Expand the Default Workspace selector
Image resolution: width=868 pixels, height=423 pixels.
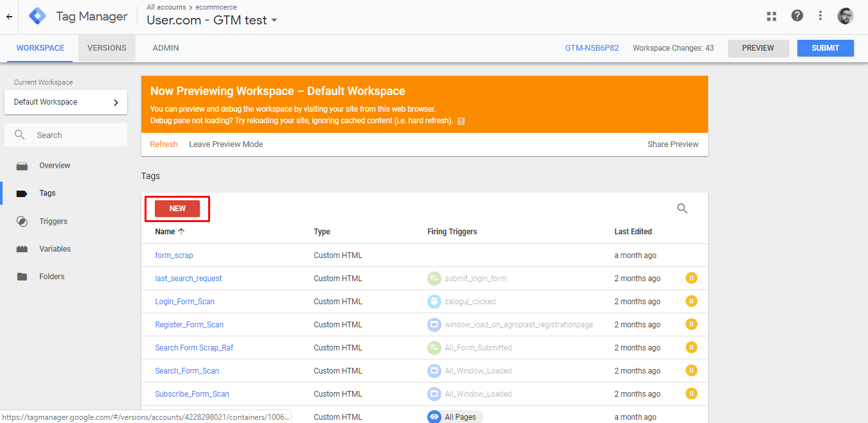click(x=66, y=102)
